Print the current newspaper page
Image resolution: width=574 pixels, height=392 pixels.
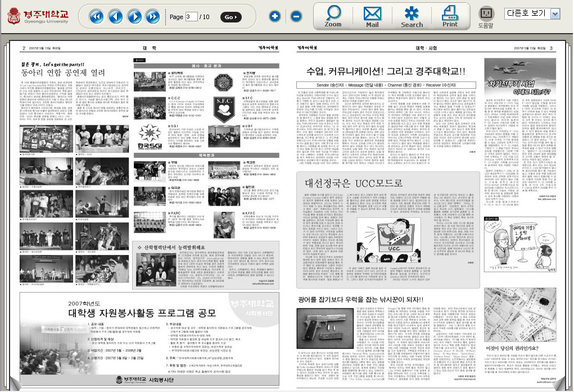tap(450, 16)
